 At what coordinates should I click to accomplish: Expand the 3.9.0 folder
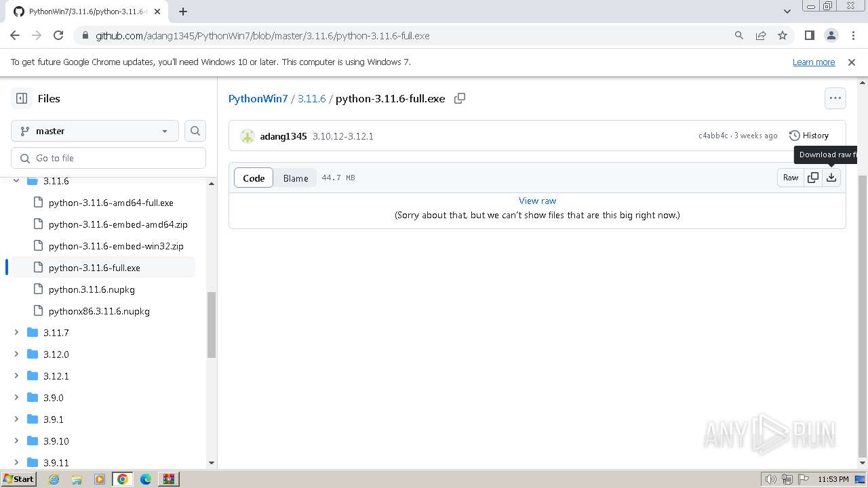click(16, 398)
